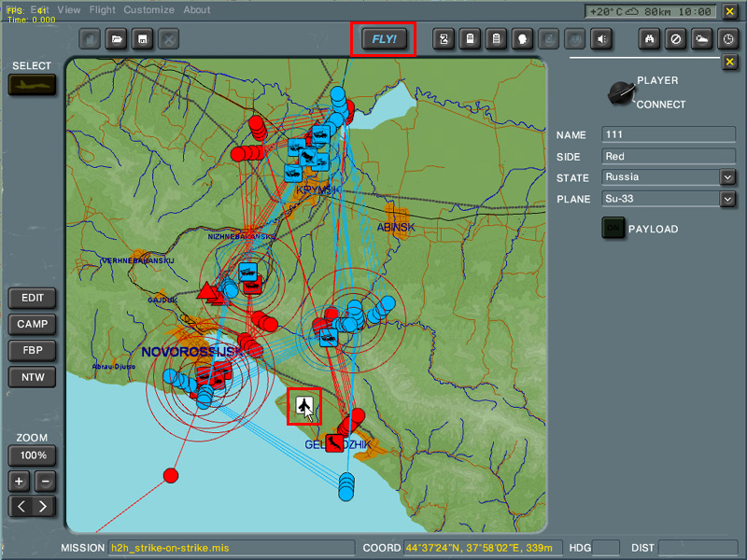Click the lone red waypoint over the sea
Viewport: 747px width, 560px height.
click(x=171, y=475)
